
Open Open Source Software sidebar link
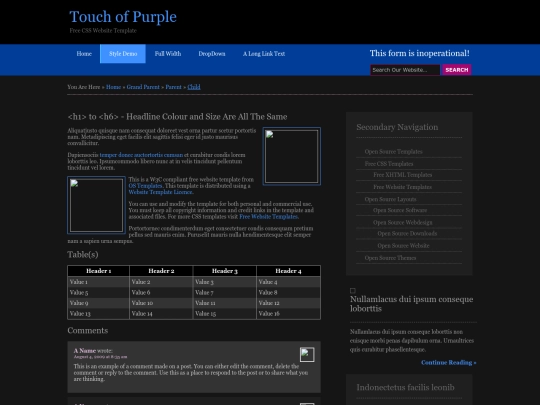(400, 210)
